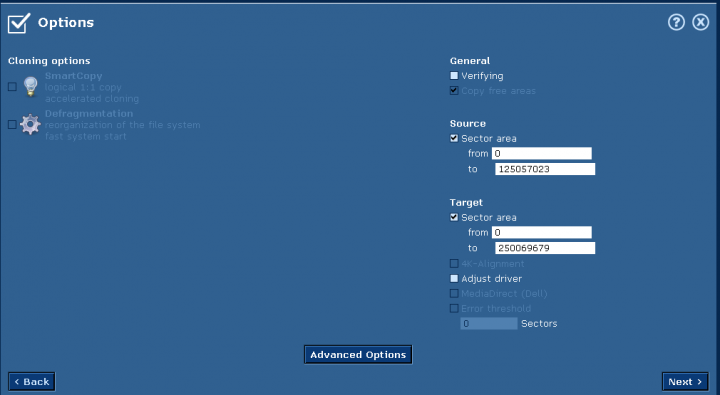This screenshot has height=395, width=720.
Task: Open Advanced Options
Action: coord(358,355)
